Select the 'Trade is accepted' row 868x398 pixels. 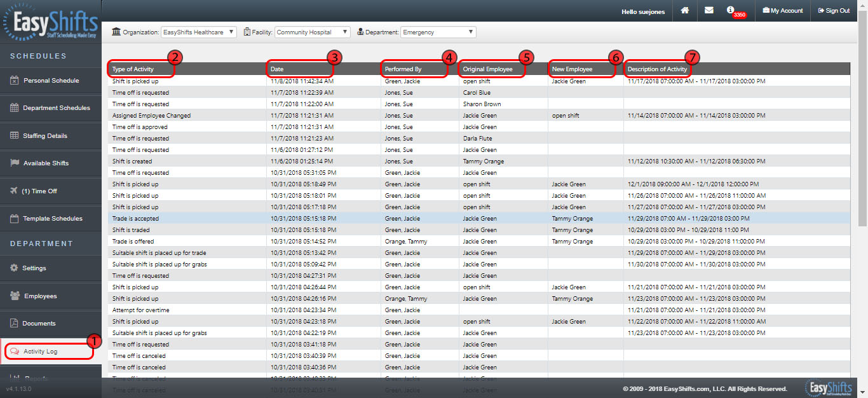tap(479, 218)
